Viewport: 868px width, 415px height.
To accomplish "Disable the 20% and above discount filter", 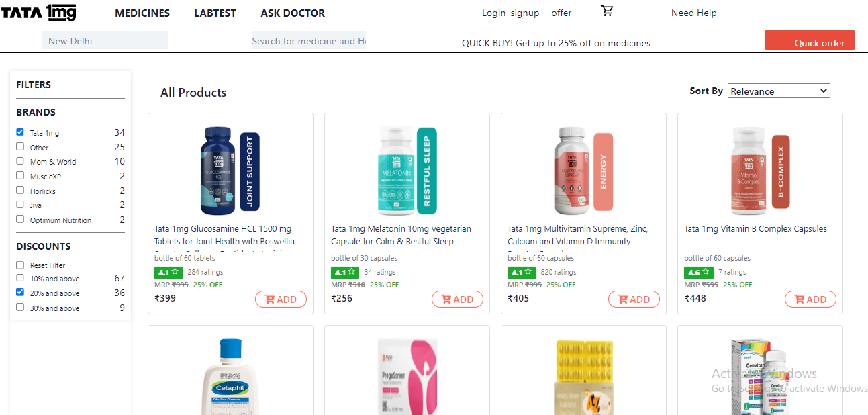I will coord(19,293).
